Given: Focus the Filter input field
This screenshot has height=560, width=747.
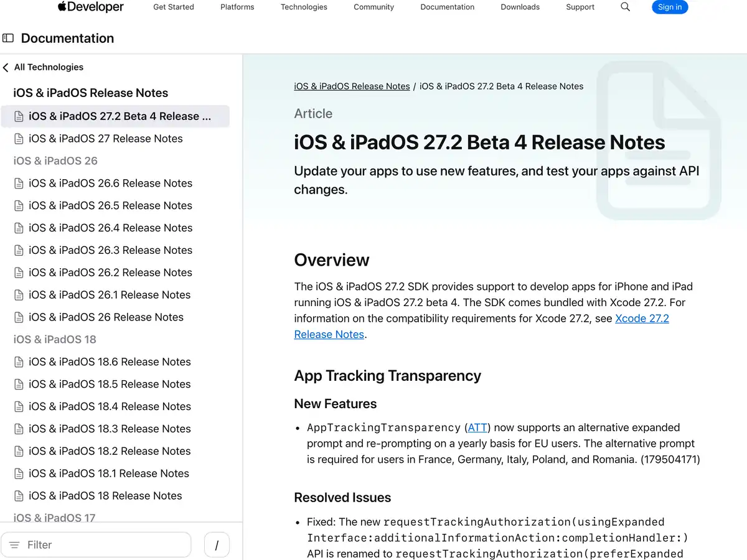Looking at the screenshot, I should [96, 545].
